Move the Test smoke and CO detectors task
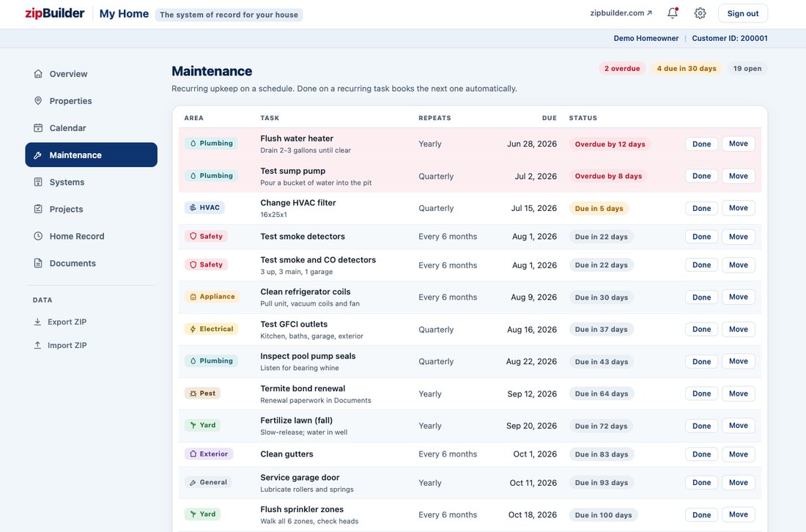 click(738, 265)
